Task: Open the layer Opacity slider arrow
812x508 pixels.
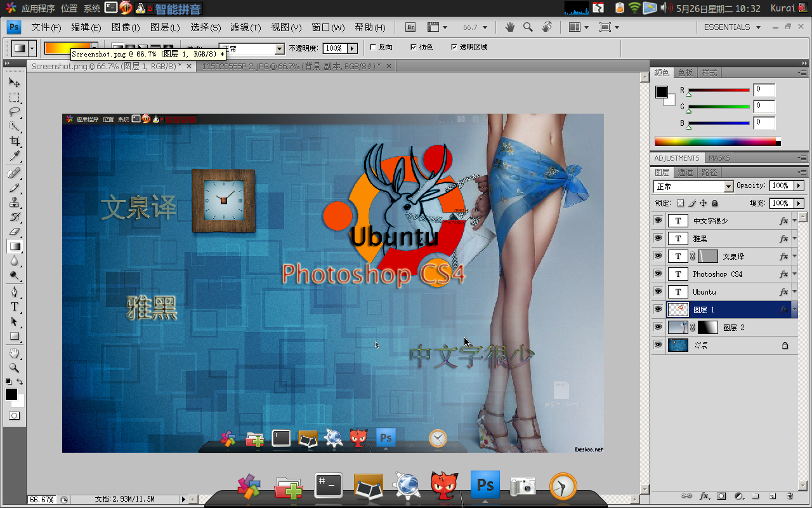Action: [x=799, y=185]
